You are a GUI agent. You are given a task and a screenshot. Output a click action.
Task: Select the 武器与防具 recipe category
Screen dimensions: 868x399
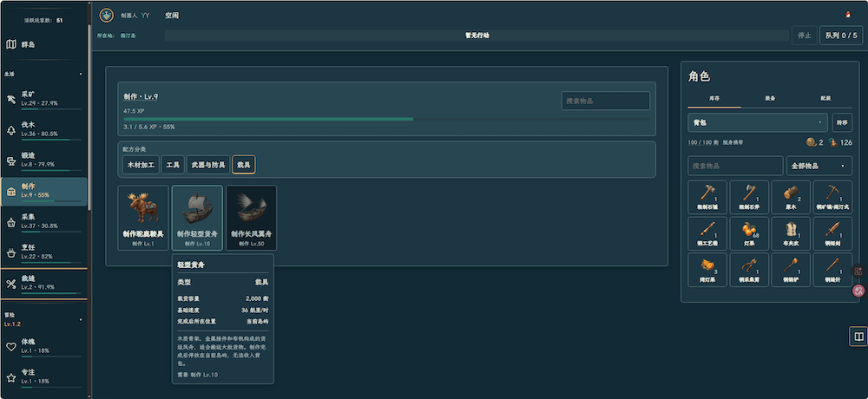pos(208,165)
